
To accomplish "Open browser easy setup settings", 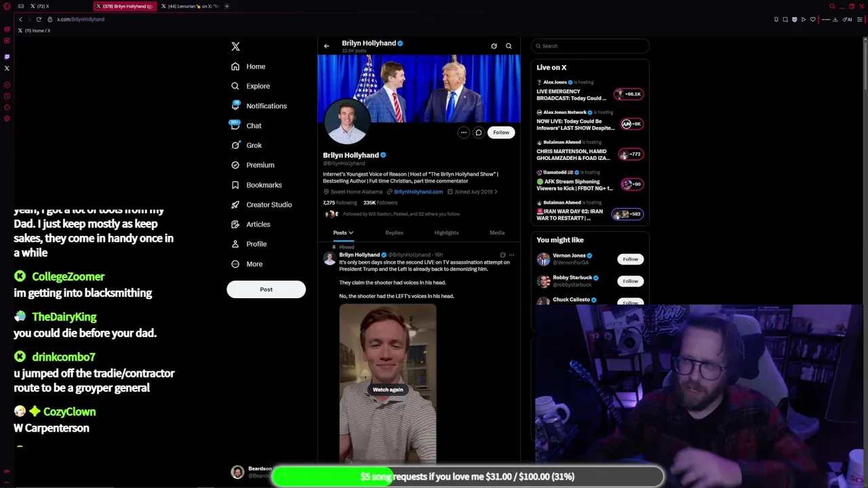I will [x=859, y=19].
